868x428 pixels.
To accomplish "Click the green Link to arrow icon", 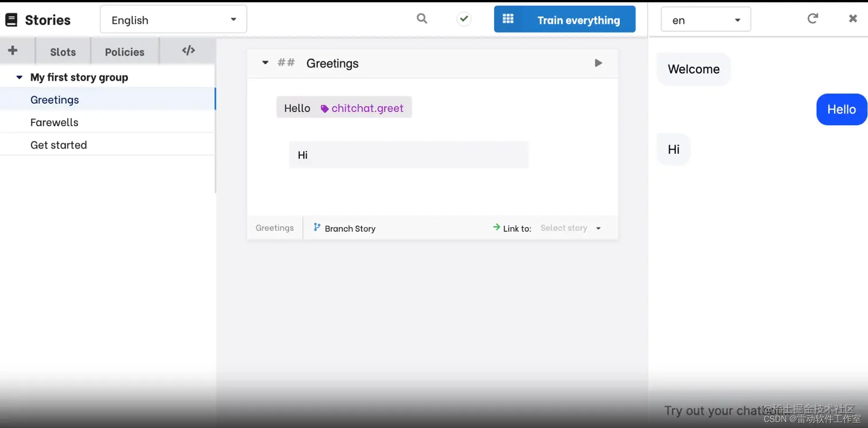I will pyautogui.click(x=497, y=227).
